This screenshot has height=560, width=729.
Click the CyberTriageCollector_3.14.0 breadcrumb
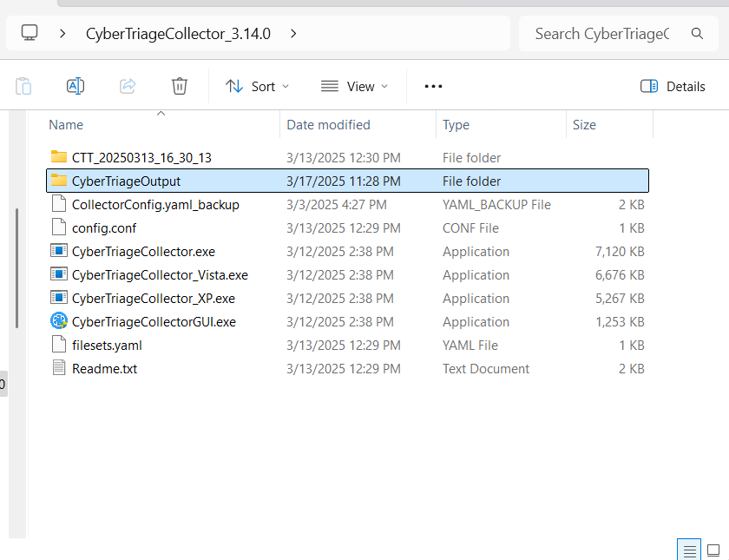178,34
